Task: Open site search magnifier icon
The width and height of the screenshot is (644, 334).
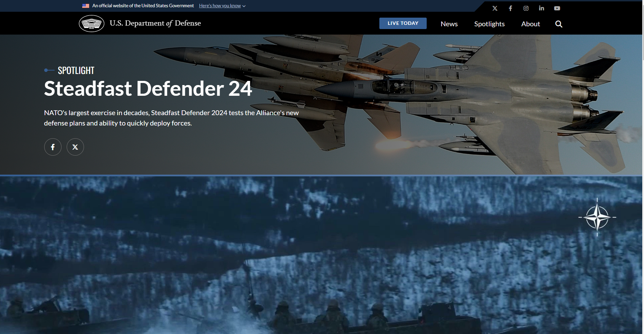Action: [559, 24]
